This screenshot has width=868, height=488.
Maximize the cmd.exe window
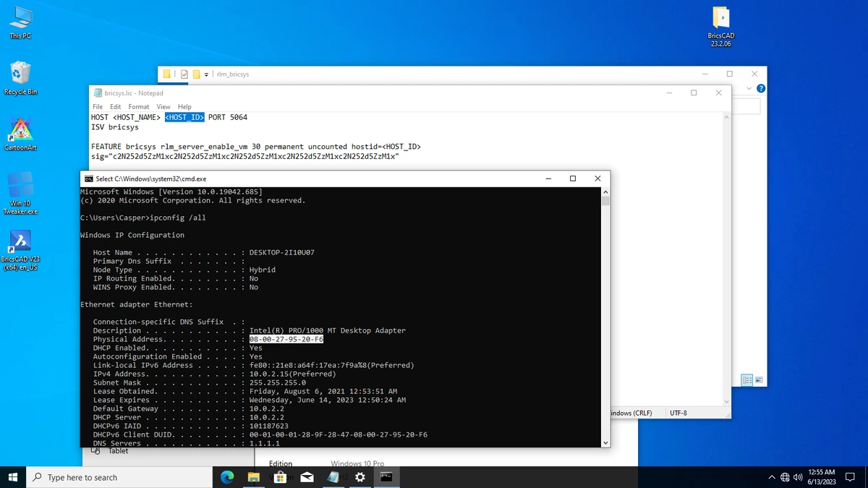point(573,179)
